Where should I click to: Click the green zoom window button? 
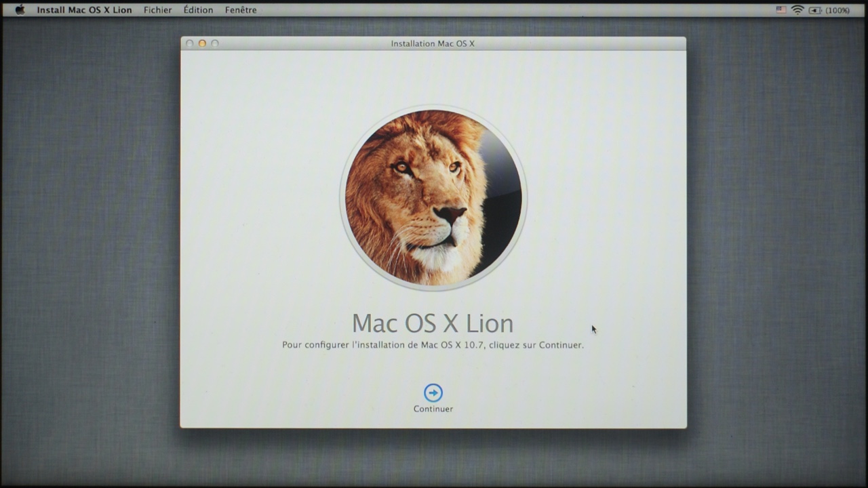[x=215, y=43]
